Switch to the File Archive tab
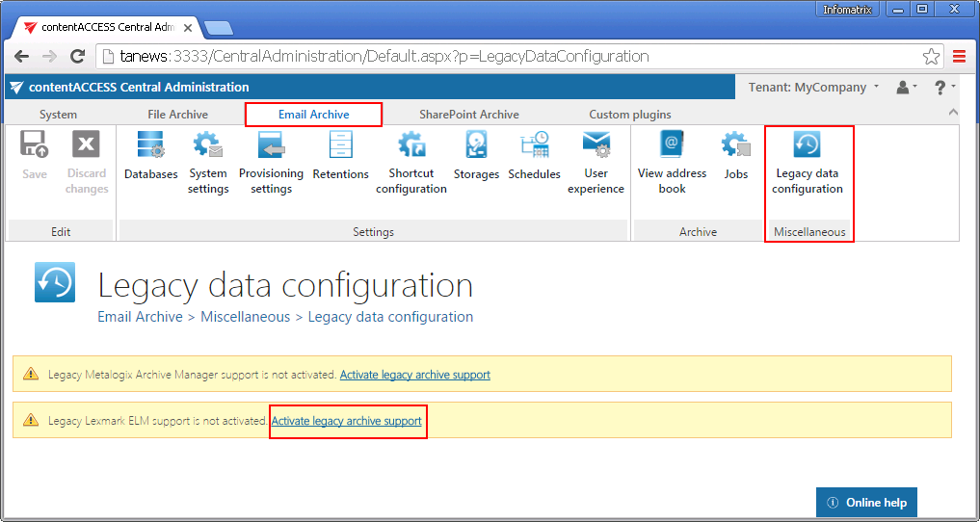This screenshot has width=980, height=522. (177, 115)
